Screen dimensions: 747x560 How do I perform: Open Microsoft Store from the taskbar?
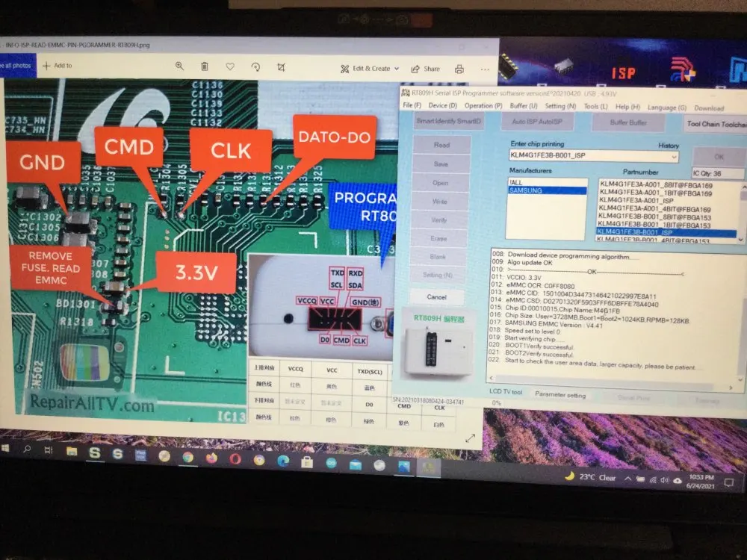point(307,461)
